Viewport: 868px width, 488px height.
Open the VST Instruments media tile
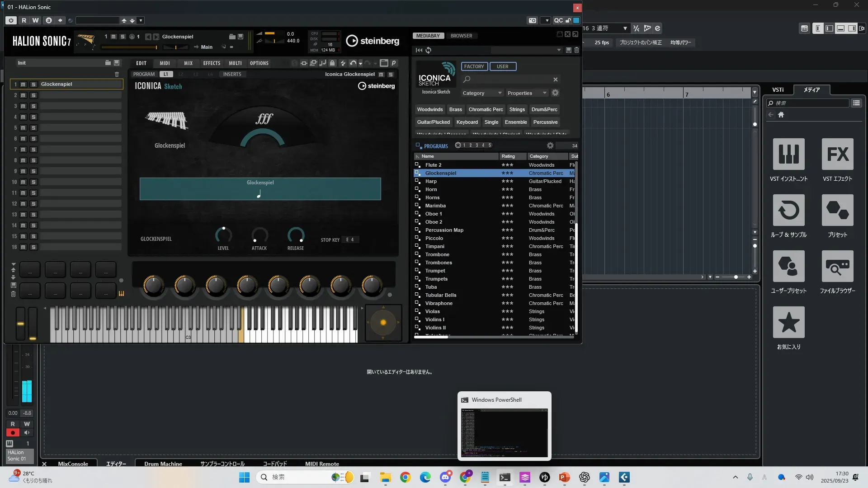click(x=788, y=154)
